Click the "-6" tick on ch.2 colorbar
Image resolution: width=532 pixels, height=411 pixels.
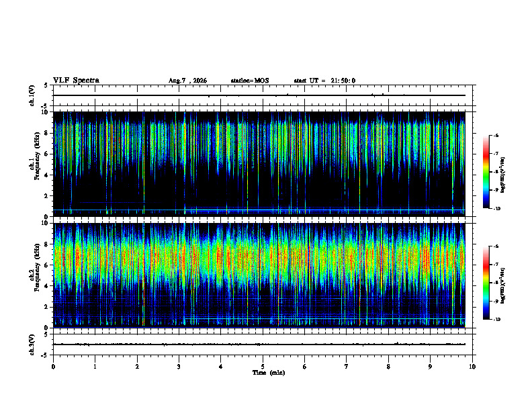496,246
